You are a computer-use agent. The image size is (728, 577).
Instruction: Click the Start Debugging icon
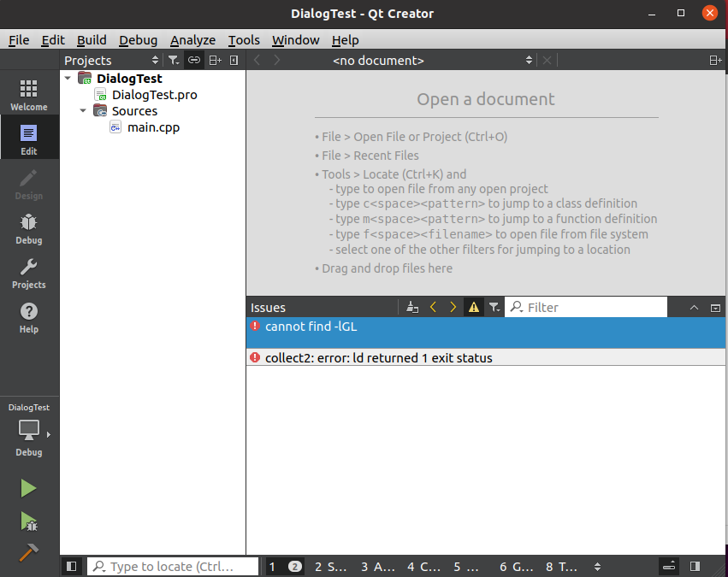pos(28,521)
